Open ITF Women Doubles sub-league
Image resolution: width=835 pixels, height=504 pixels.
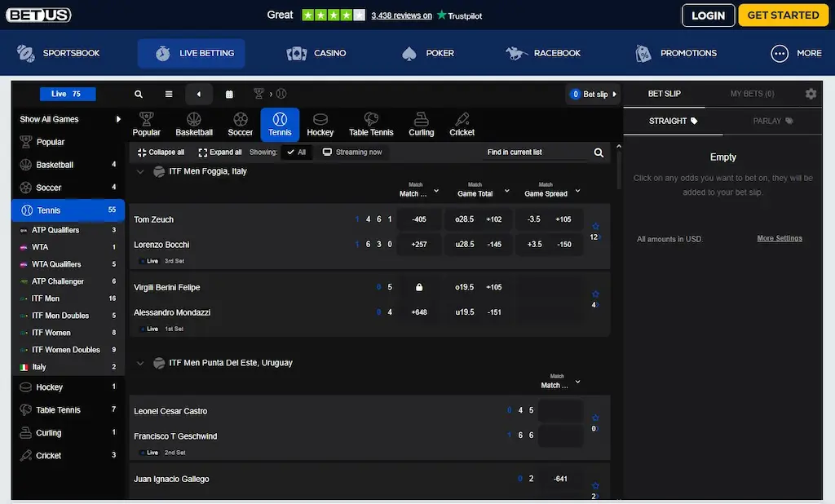[68, 350]
